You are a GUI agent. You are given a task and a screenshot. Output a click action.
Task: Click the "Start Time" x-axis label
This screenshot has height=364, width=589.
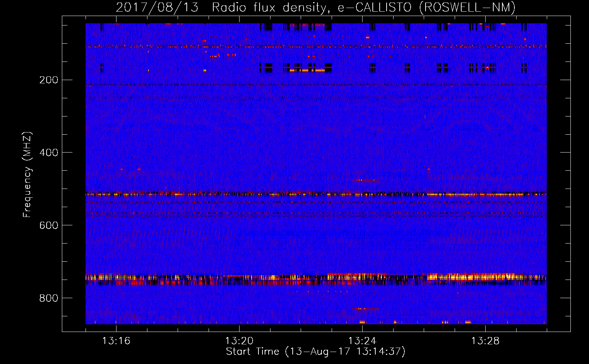316,352
